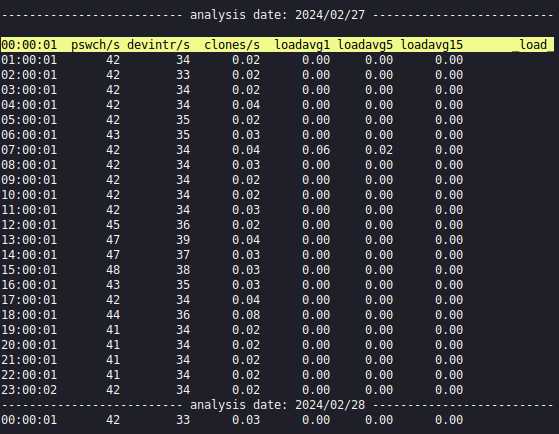Click the loadavg1 value 0.06
Viewport: 559px width, 434px height.
coord(316,150)
